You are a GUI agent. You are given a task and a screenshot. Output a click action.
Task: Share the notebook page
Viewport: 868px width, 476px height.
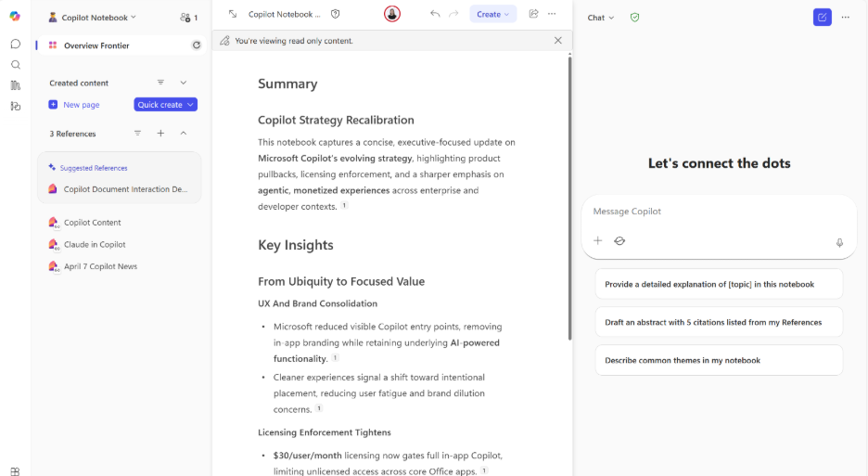point(533,14)
